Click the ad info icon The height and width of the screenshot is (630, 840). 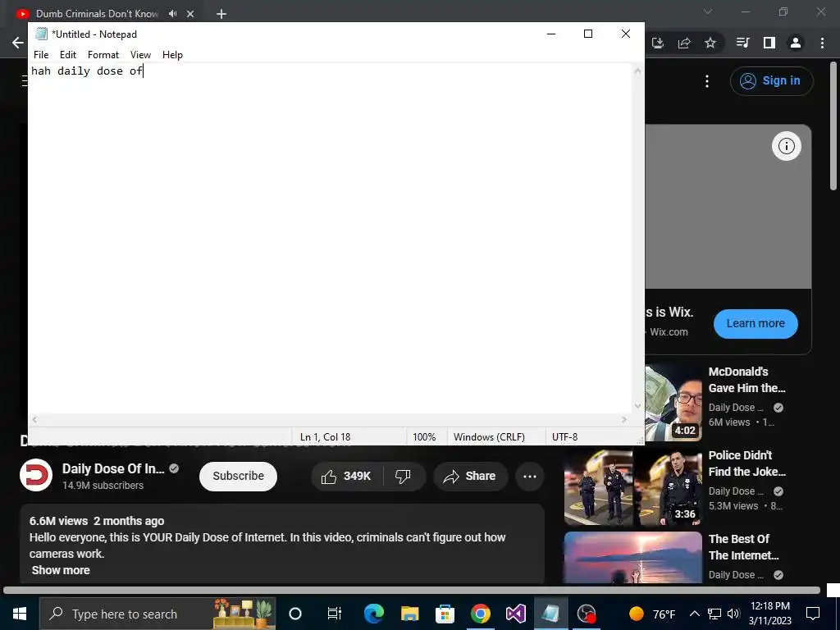(787, 146)
